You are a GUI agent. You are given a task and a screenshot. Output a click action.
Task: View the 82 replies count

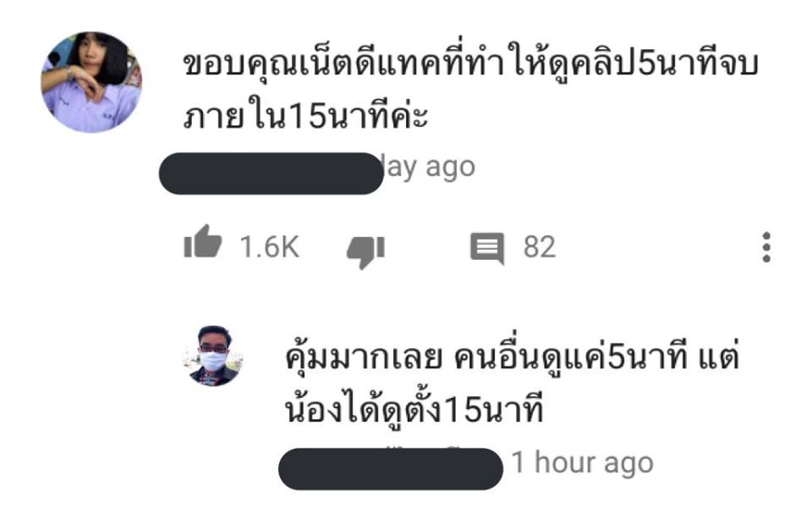(540, 246)
